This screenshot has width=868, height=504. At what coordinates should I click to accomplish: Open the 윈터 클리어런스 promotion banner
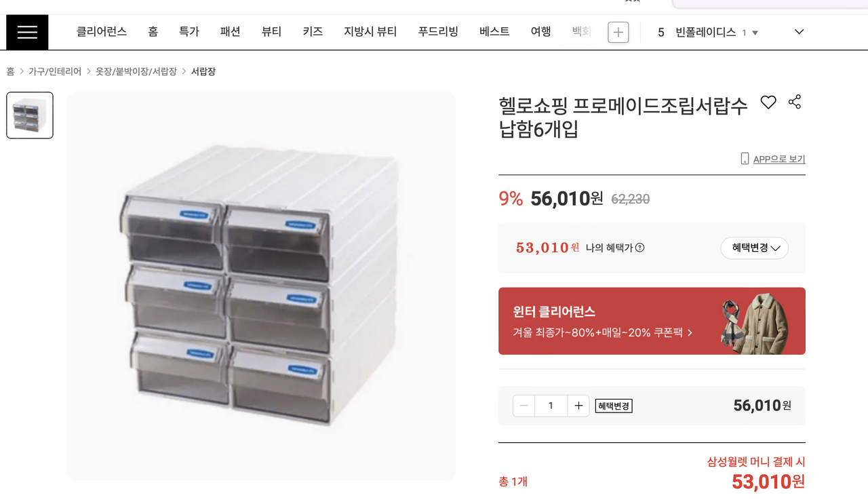point(652,321)
